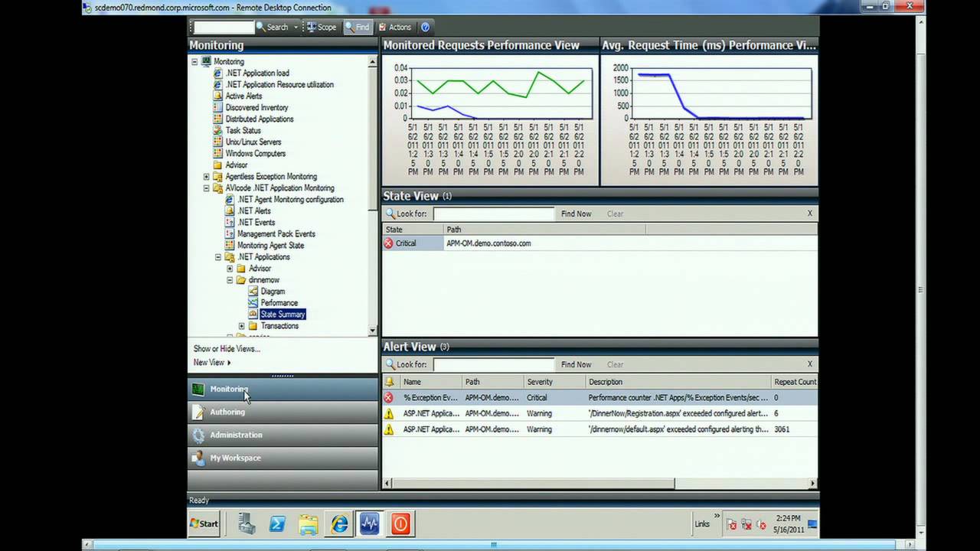Switch to the Administration workspace
The width and height of the screenshot is (980, 551).
pyautogui.click(x=283, y=435)
